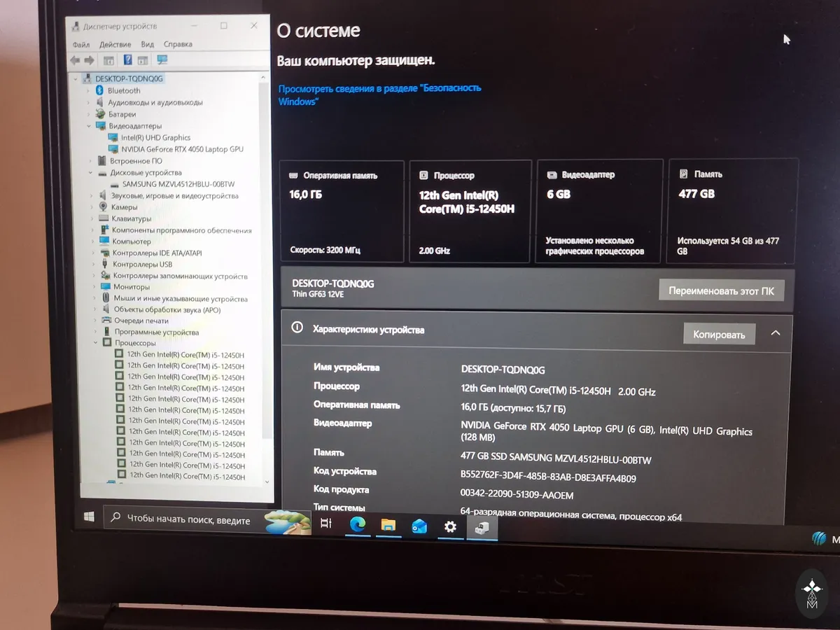This screenshot has width=840, height=630.
Task: Select the Мониторы display icon
Action: [106, 287]
